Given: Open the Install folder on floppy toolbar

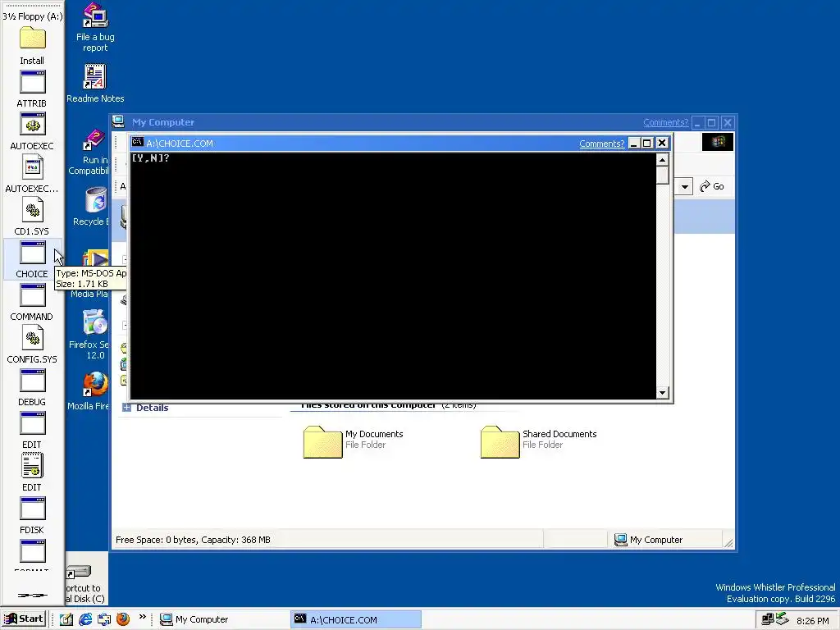Looking at the screenshot, I should pyautogui.click(x=32, y=39).
